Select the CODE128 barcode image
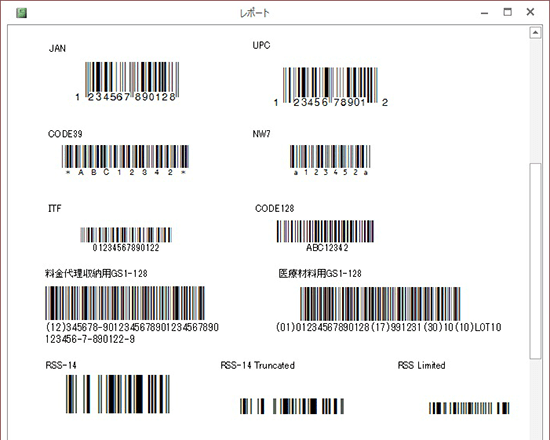Image resolution: width=550 pixels, height=440 pixels. pyautogui.click(x=325, y=236)
